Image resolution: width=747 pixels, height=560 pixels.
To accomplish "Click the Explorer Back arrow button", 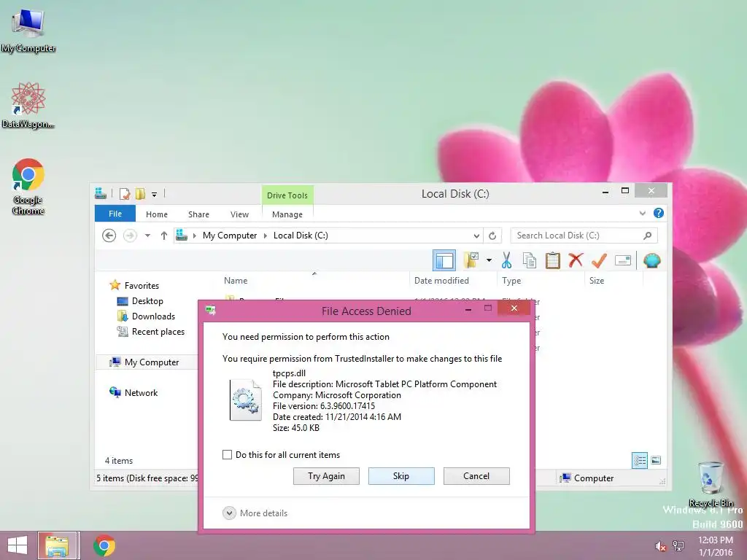I will 109,236.
